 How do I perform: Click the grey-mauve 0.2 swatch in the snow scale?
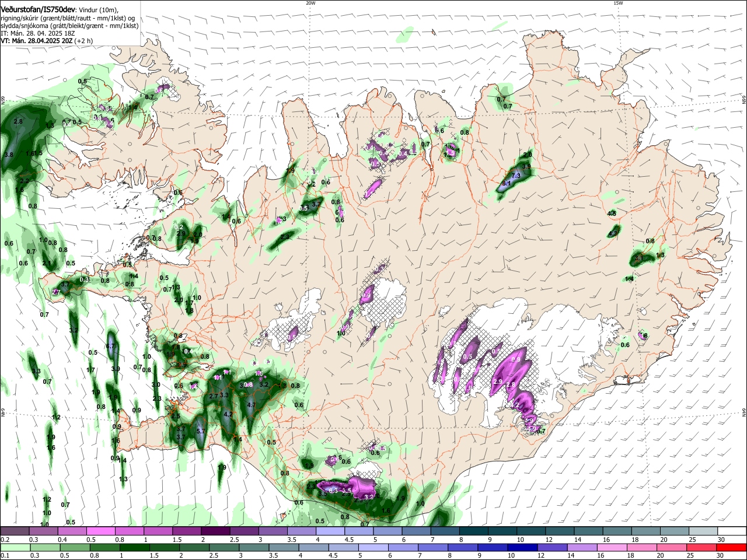15,531
